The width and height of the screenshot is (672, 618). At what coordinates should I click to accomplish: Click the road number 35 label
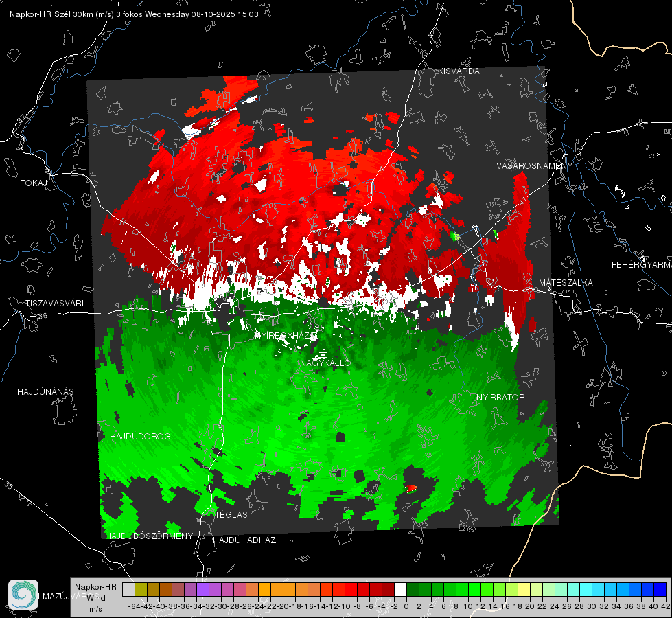9,485
